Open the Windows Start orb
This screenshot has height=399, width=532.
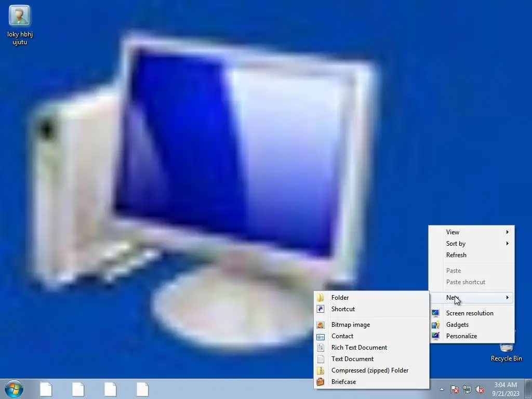14,389
